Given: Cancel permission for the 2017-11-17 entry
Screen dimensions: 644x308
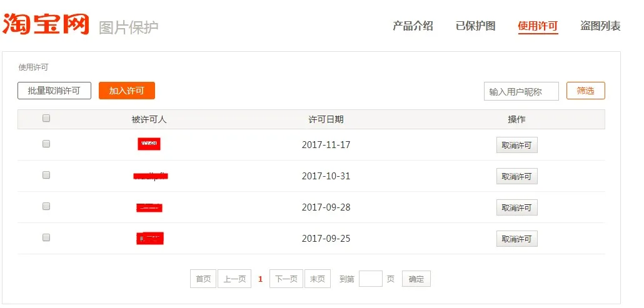Looking at the screenshot, I should 516,145.
